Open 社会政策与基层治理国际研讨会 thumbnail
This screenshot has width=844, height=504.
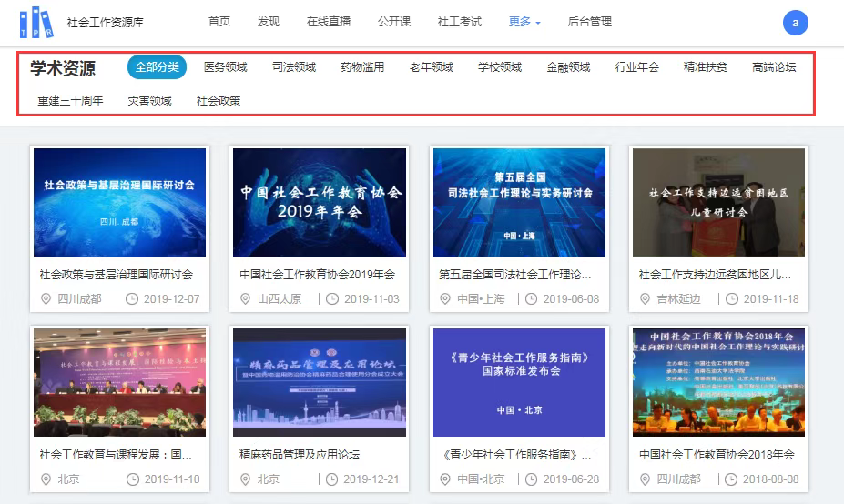click(x=119, y=202)
